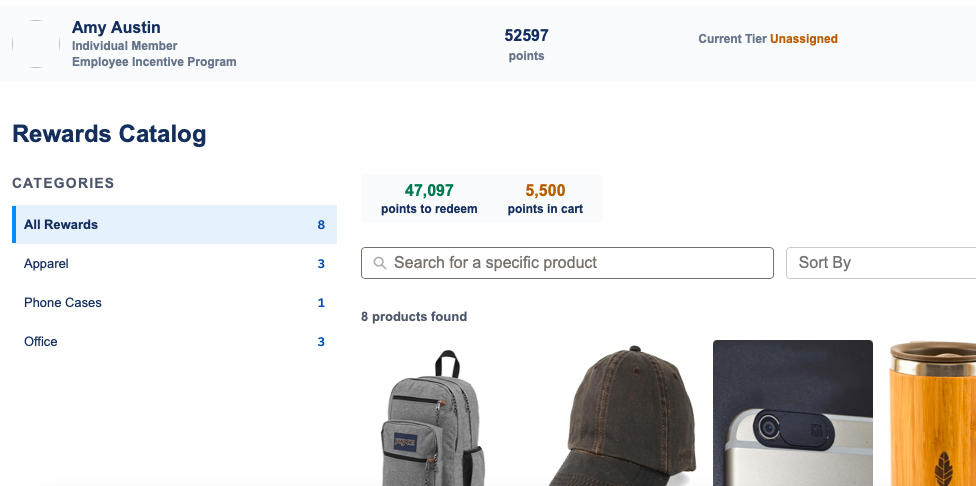
Task: Select the All Rewards category
Action: point(174,225)
